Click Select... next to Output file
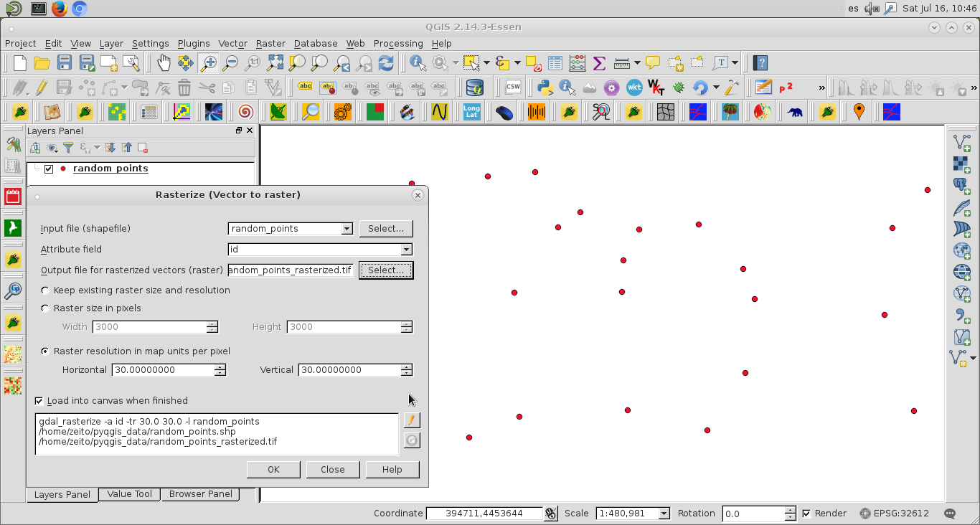This screenshot has height=525, width=980. click(386, 270)
